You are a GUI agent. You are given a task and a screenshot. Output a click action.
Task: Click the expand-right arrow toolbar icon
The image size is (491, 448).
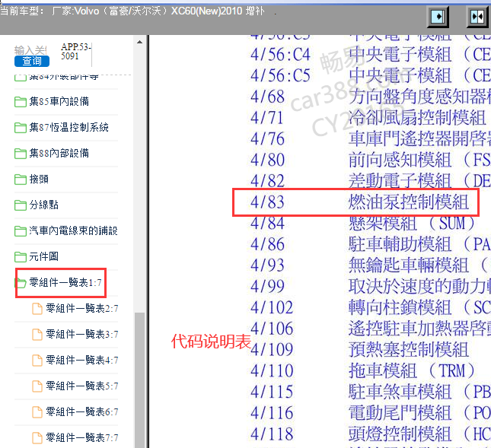438,16
